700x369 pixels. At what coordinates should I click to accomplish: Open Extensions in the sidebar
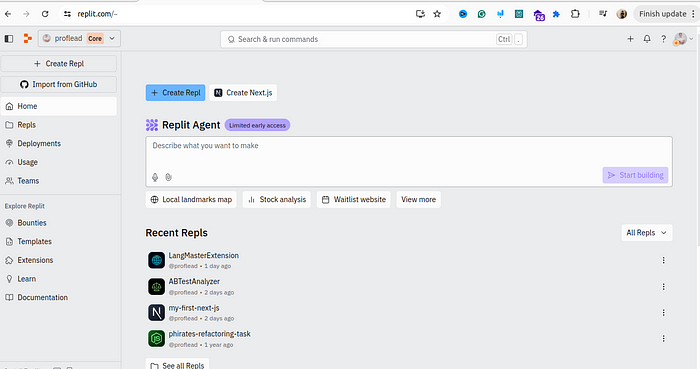click(58, 260)
